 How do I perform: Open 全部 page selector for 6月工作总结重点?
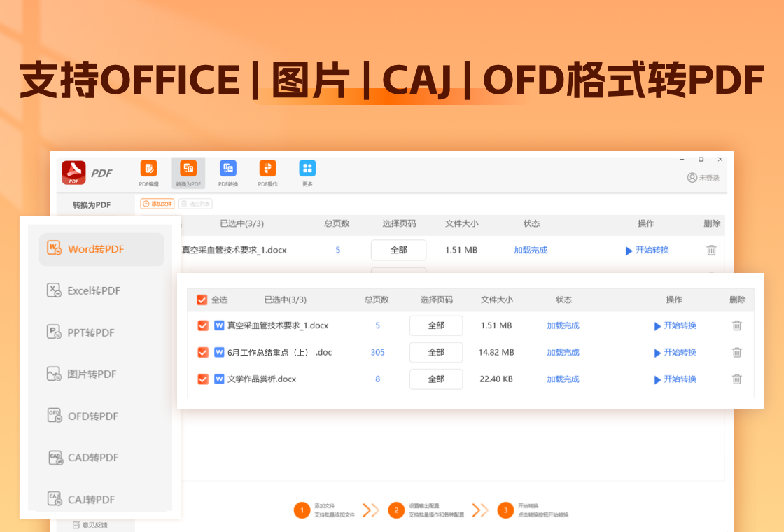436,353
